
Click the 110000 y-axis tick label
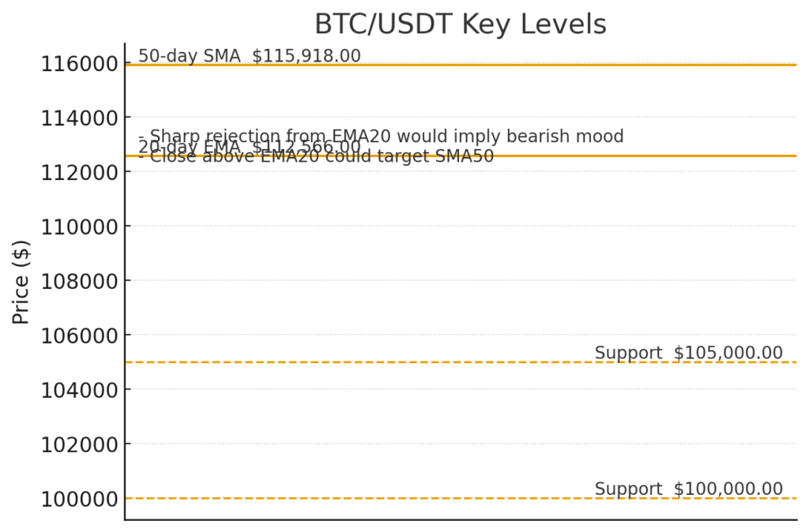[x=80, y=227]
